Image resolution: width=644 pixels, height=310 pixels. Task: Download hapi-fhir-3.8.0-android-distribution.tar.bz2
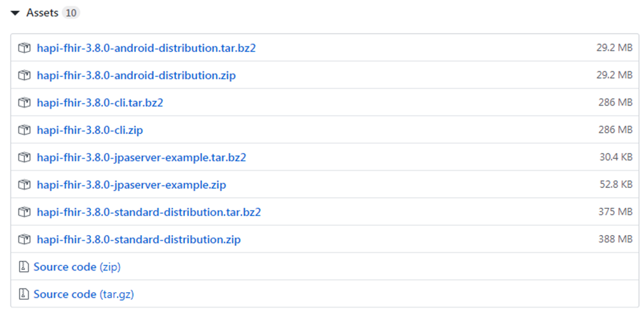pos(146,48)
